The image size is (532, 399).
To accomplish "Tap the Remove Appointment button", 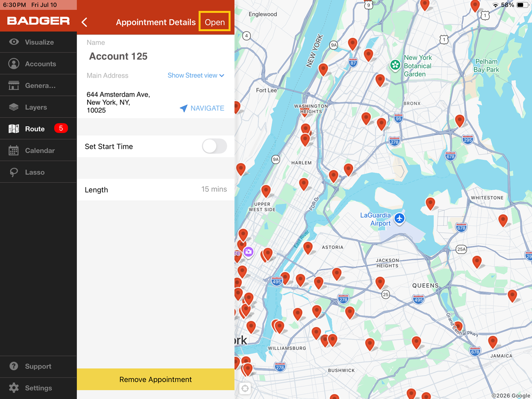I will click(x=156, y=379).
